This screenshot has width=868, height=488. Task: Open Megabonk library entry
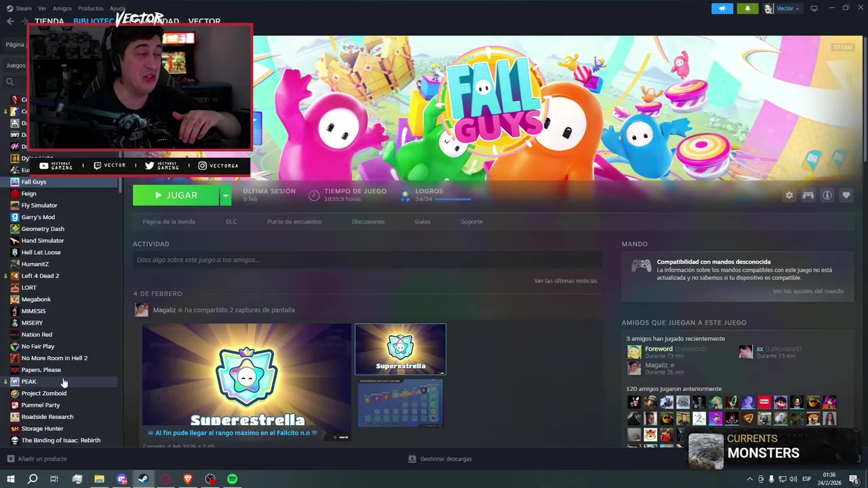tap(36, 299)
